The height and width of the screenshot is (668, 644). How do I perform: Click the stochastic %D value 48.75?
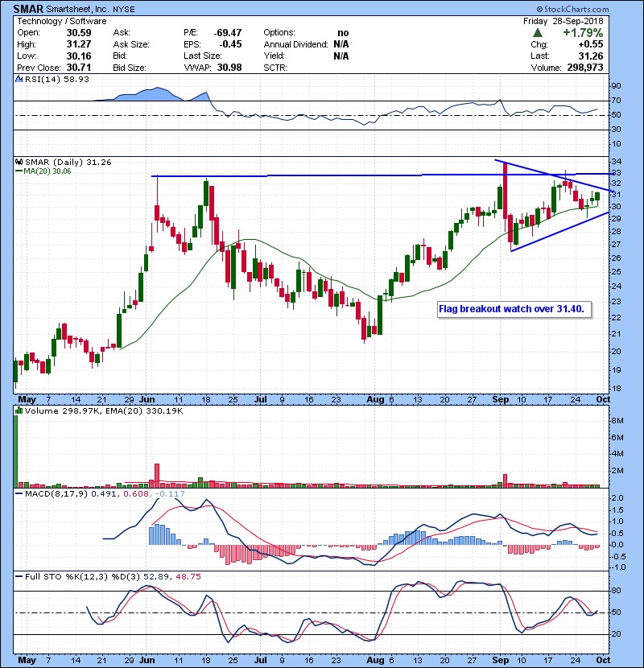(188, 577)
